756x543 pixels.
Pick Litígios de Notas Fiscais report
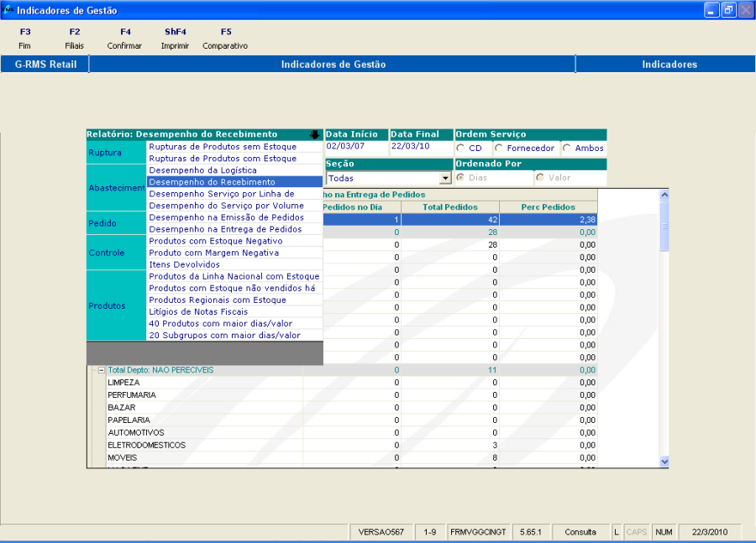click(x=198, y=311)
